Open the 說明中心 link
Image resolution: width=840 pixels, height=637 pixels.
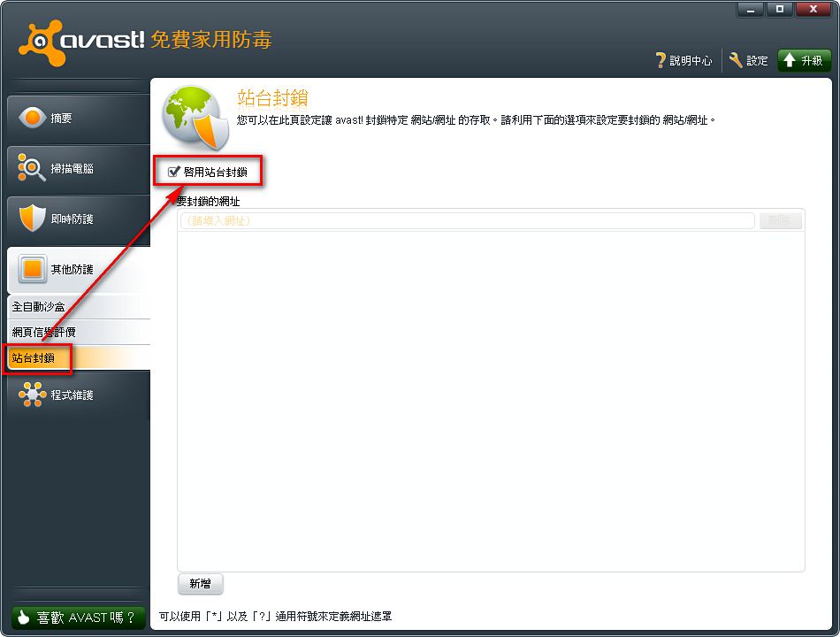[x=684, y=60]
